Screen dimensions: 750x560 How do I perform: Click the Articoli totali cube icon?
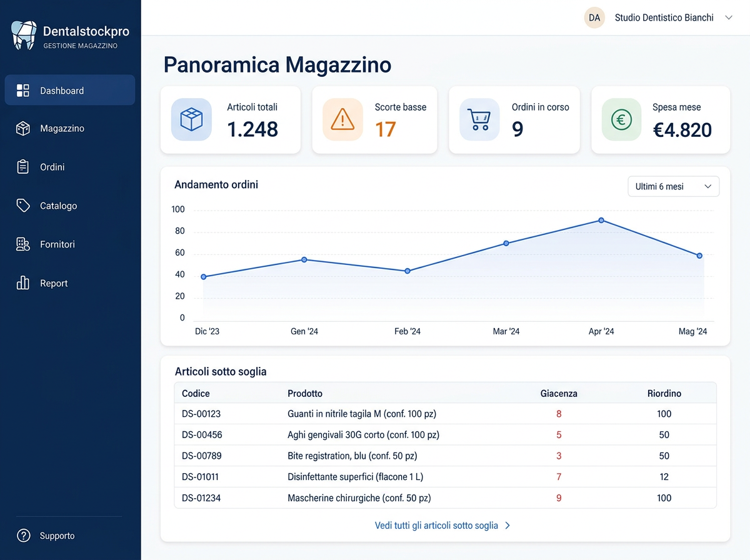point(191,119)
